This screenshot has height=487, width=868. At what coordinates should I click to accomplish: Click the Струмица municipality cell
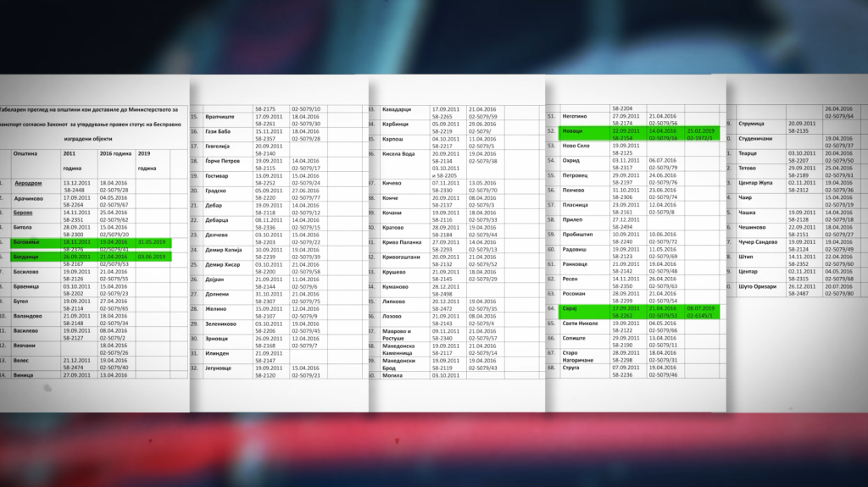[x=752, y=124]
